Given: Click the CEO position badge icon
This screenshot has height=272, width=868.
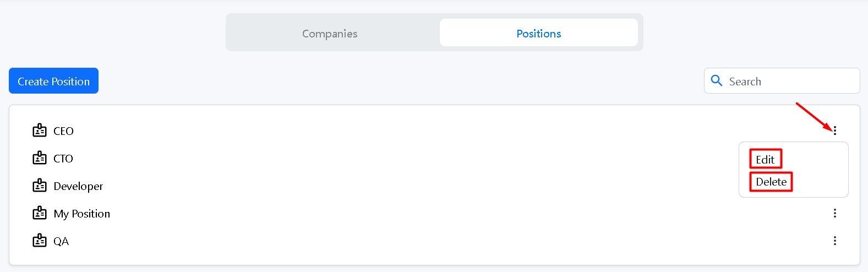Looking at the screenshot, I should tap(40, 130).
